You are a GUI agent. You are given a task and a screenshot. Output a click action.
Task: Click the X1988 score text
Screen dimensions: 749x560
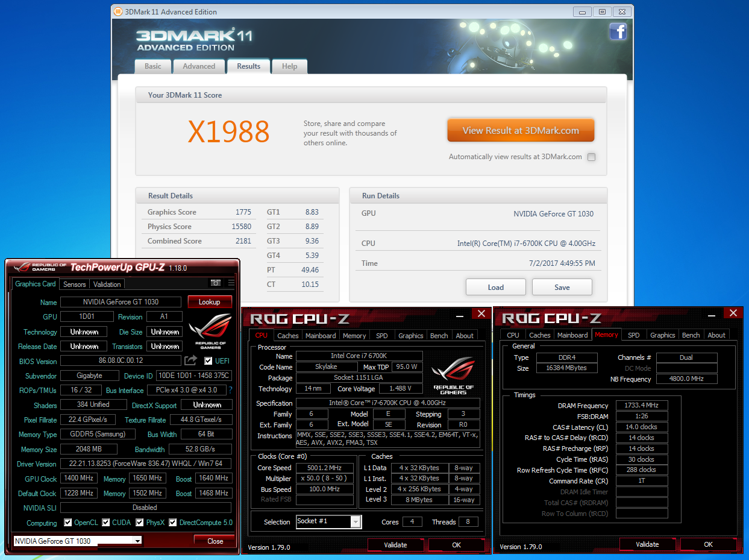[x=228, y=131]
